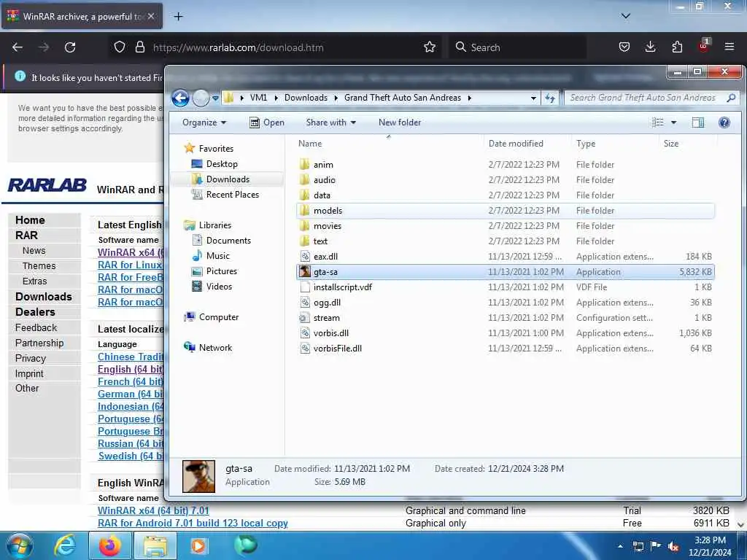The width and height of the screenshot is (747, 560).
Task: Toggle the preview pane icon
Action: tap(698, 122)
